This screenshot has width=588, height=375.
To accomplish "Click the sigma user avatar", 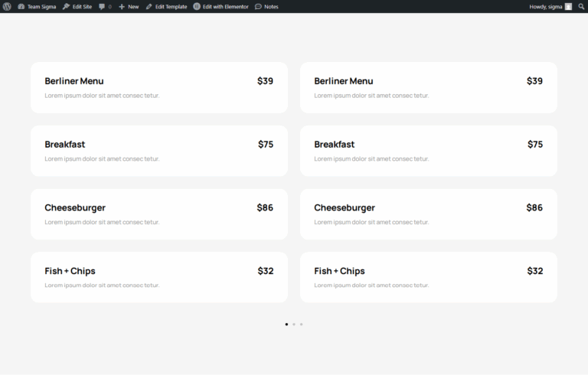I will 569,6.
